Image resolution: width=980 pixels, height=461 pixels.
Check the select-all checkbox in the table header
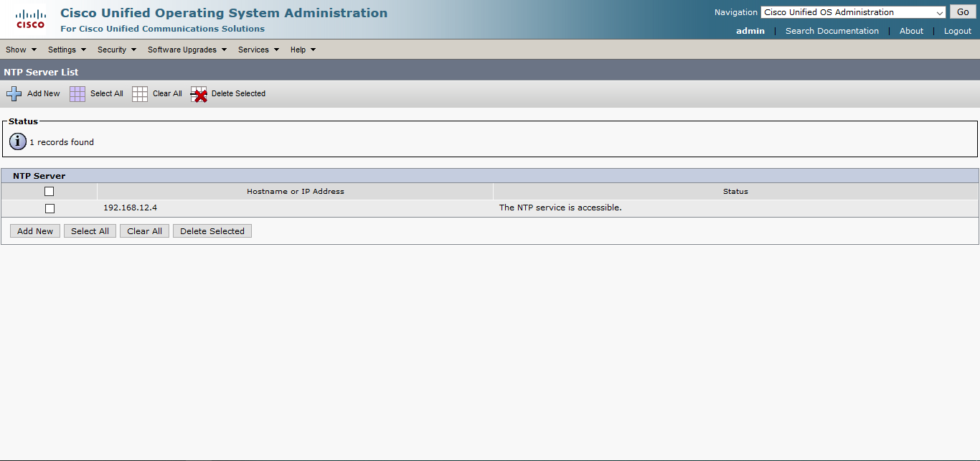click(50, 191)
